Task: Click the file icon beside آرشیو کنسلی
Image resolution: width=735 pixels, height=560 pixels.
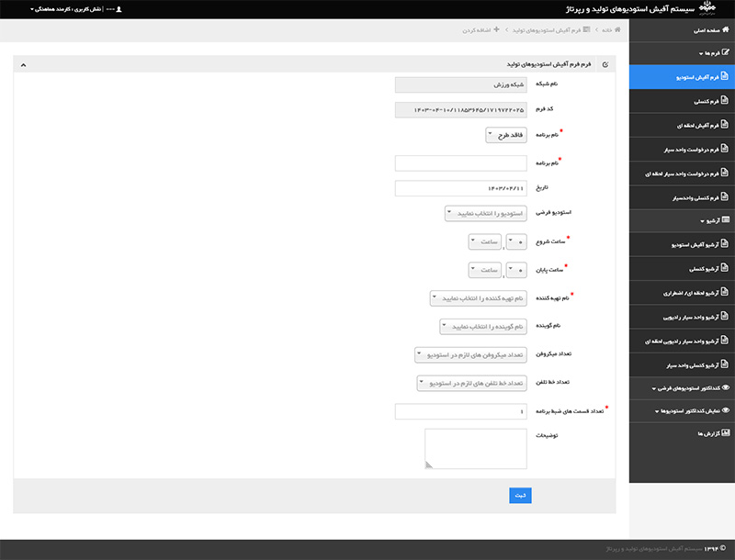Action: [x=725, y=270]
